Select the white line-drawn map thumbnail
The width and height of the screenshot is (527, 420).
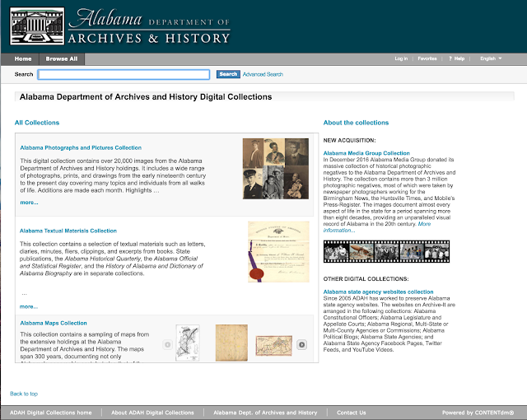[188, 343]
